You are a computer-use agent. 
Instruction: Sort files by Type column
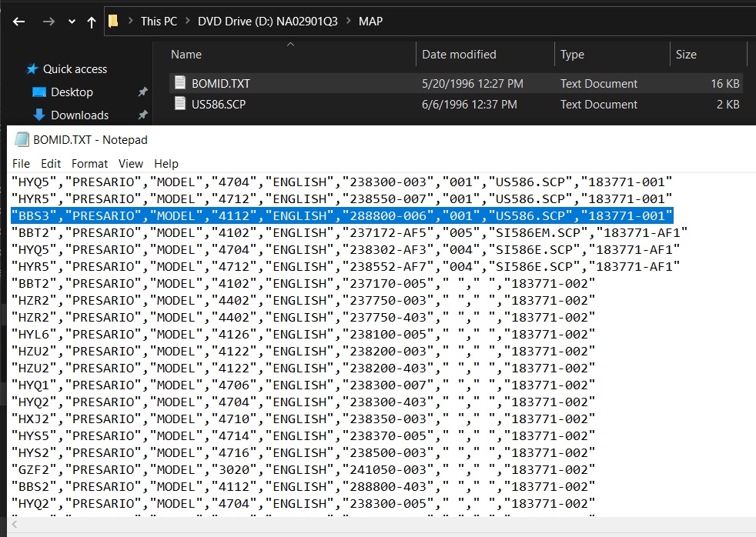coord(572,55)
